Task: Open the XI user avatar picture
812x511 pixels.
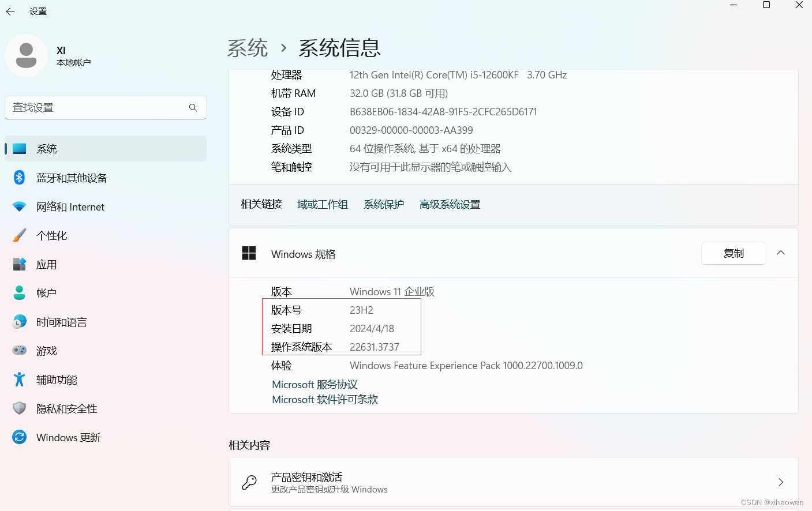Action: [26, 55]
